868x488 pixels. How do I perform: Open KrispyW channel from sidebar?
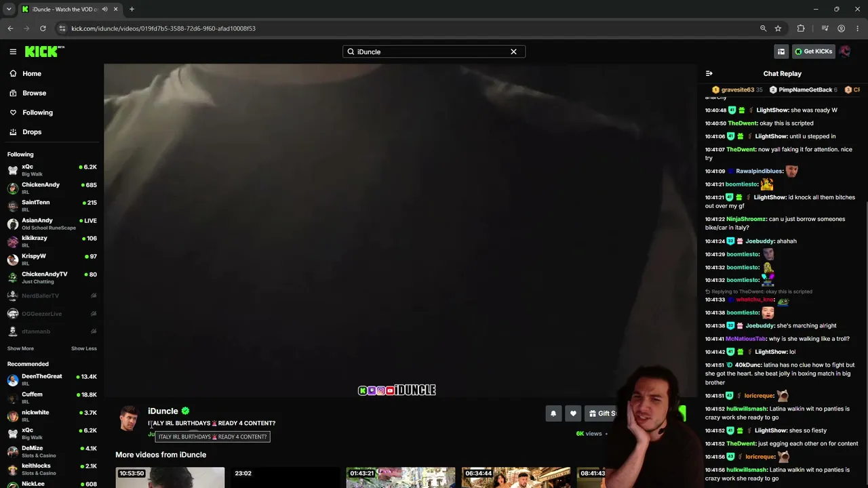pos(52,259)
